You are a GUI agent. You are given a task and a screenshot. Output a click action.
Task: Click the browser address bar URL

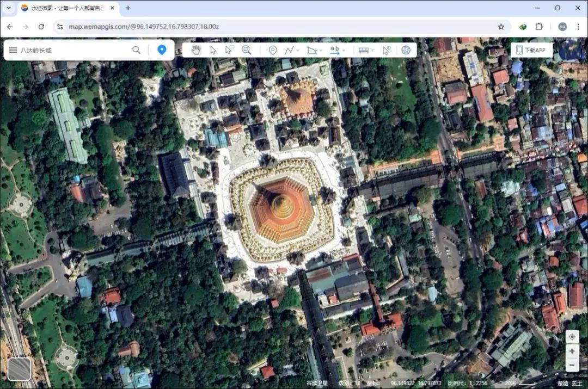pyautogui.click(x=144, y=27)
